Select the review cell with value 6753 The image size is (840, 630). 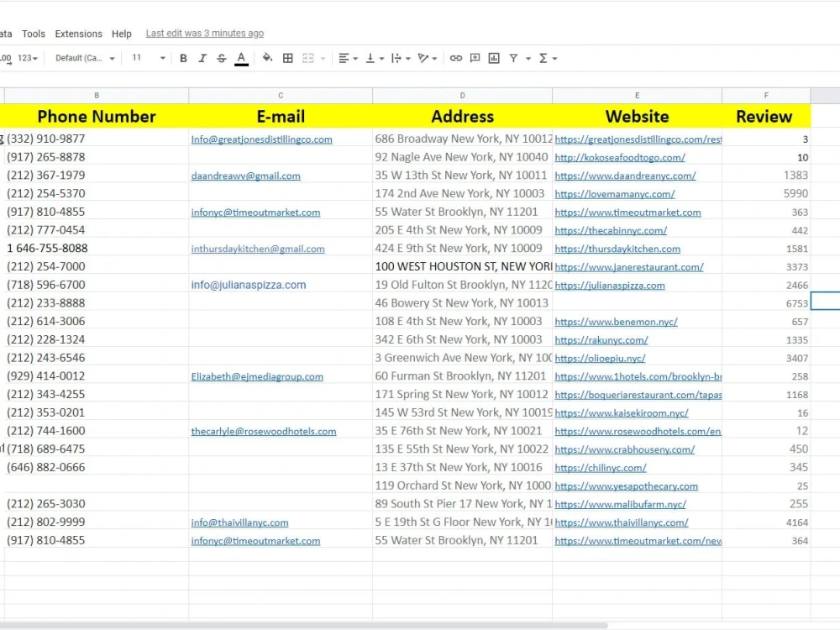[x=766, y=302]
